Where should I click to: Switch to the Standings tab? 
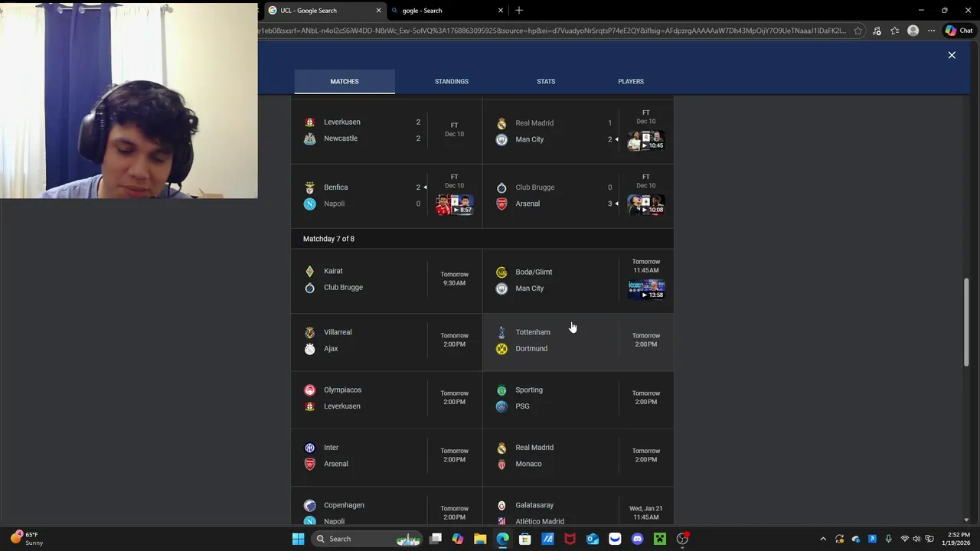(x=452, y=81)
